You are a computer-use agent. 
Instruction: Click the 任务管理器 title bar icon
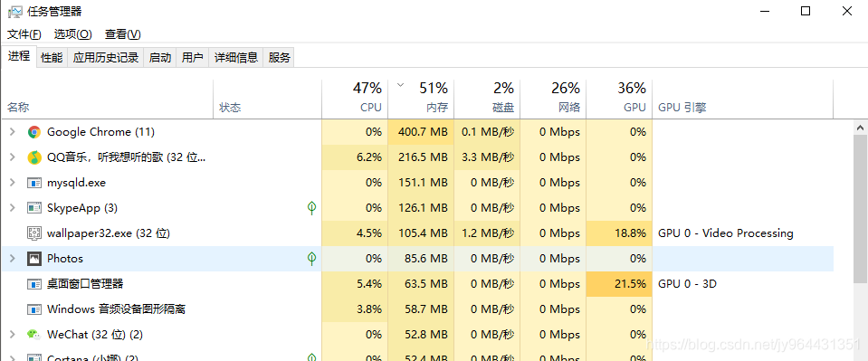point(15,12)
